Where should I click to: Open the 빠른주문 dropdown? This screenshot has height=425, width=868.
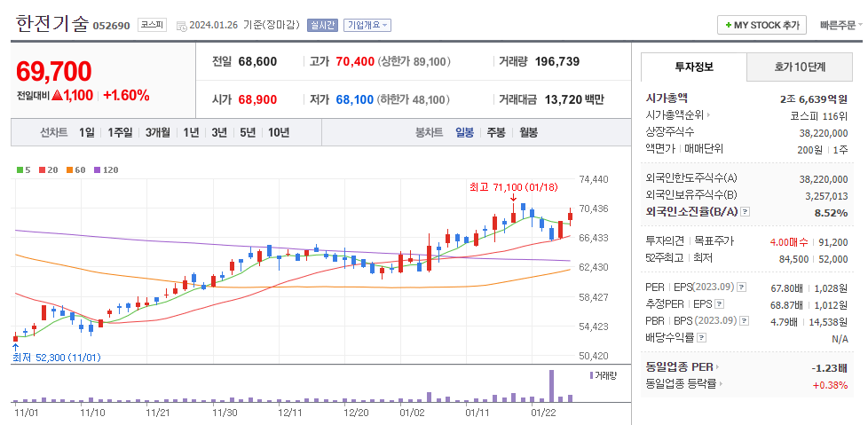pos(841,26)
